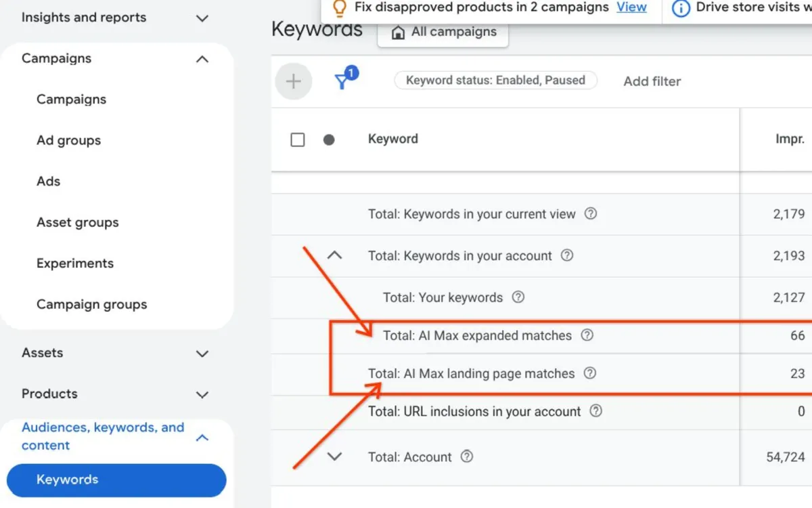
Task: Open help for AI Max expanded matches
Action: [x=587, y=335]
